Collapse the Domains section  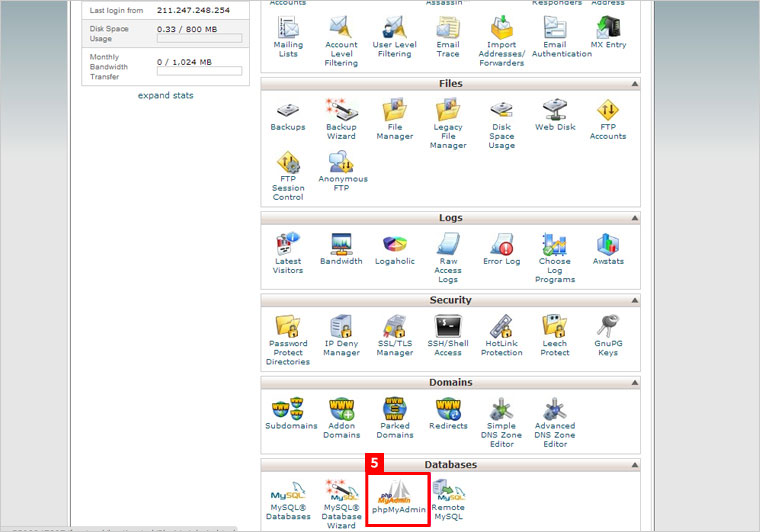[x=634, y=383]
